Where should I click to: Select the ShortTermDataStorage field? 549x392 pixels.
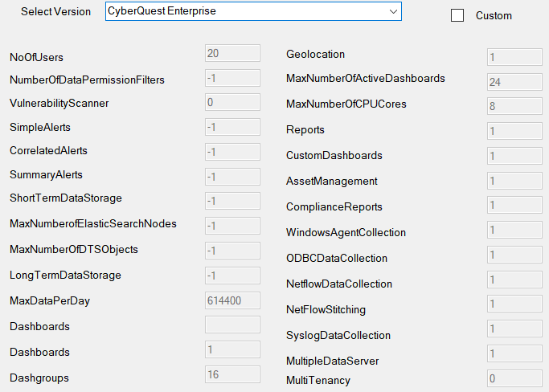pos(232,201)
